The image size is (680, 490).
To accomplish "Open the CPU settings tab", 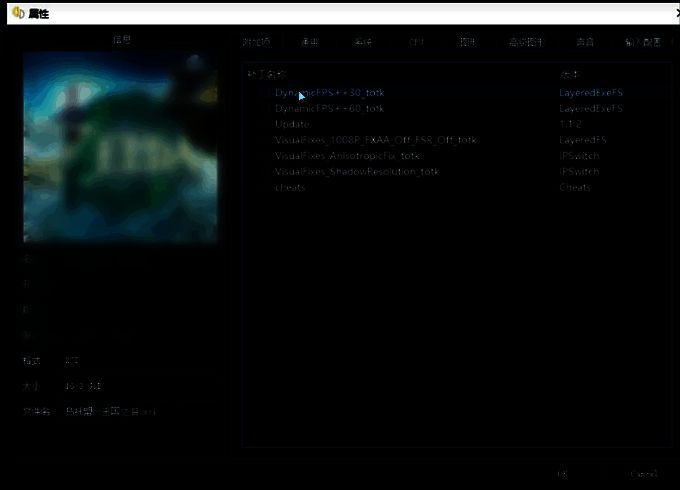I will [x=416, y=42].
